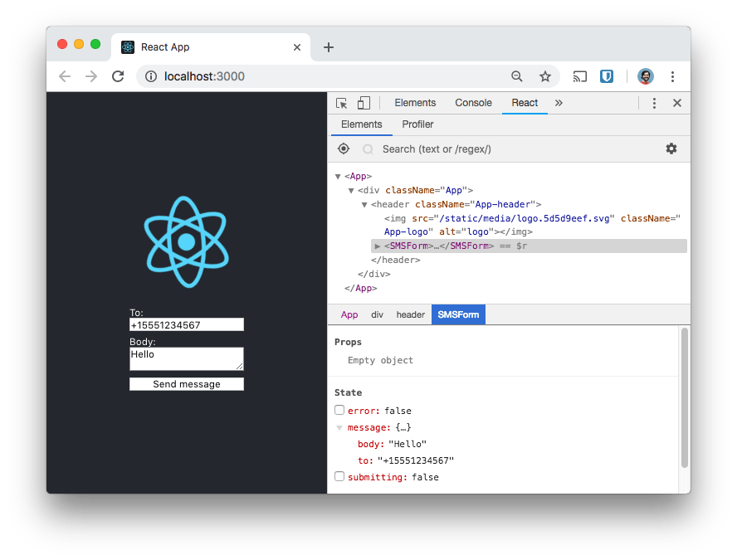Click the Body textarea field

(x=187, y=358)
